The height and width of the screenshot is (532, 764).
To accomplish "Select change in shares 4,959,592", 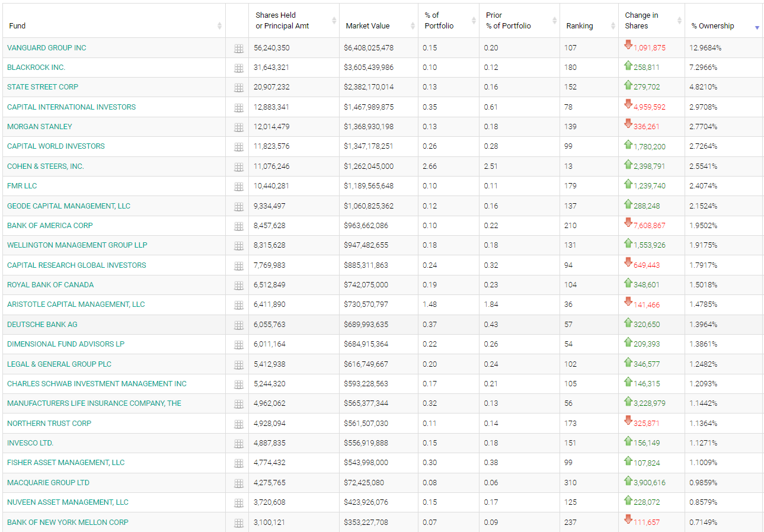I will click(650, 107).
